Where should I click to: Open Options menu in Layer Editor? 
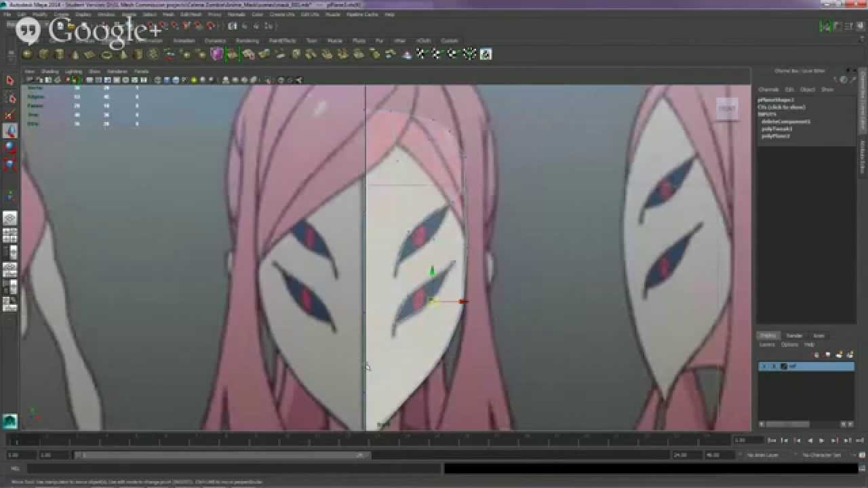click(789, 345)
